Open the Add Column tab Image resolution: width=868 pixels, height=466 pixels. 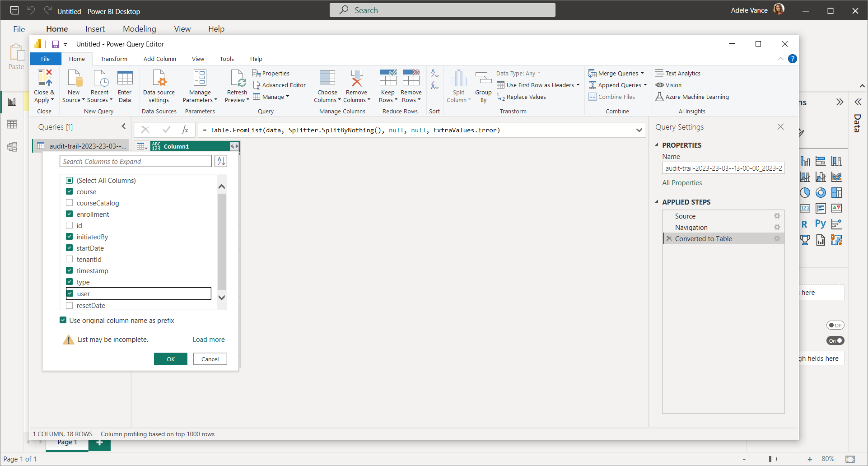(x=159, y=59)
